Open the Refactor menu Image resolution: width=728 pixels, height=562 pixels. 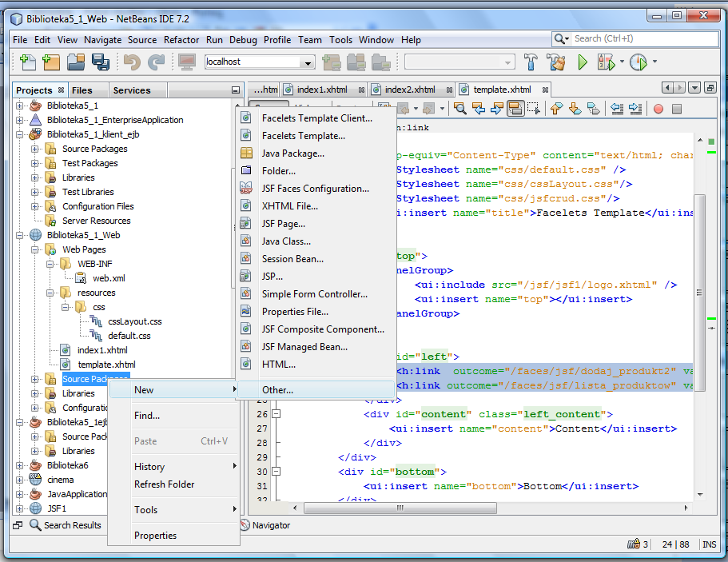(181, 40)
